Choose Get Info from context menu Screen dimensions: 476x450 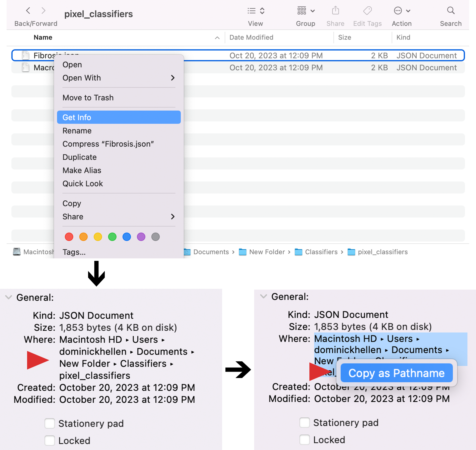click(x=119, y=117)
